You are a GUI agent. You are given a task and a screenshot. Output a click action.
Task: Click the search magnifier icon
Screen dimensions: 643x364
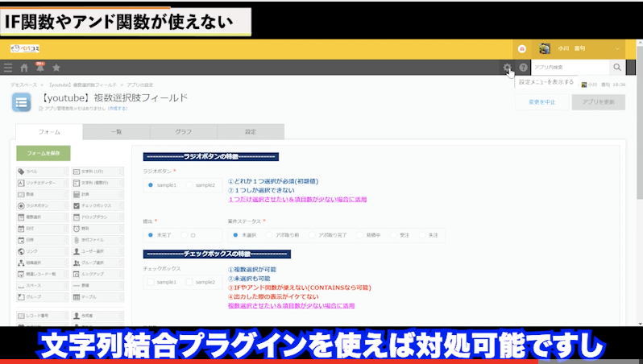[617, 68]
